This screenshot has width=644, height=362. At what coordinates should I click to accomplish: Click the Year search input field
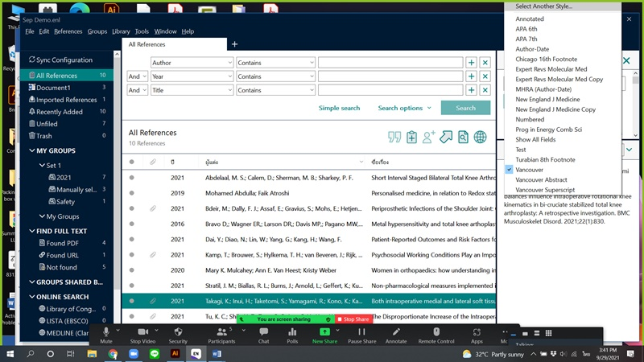[390, 76]
